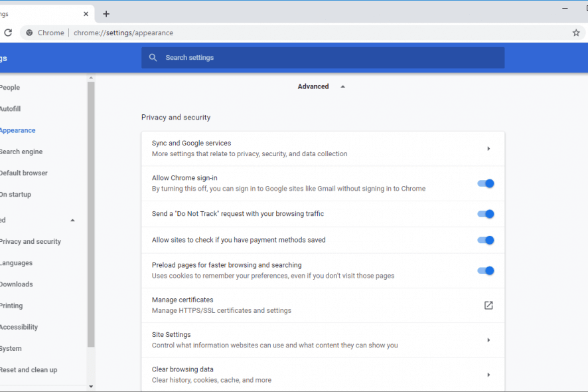
Task: Open the Site Settings row label
Action: click(171, 335)
